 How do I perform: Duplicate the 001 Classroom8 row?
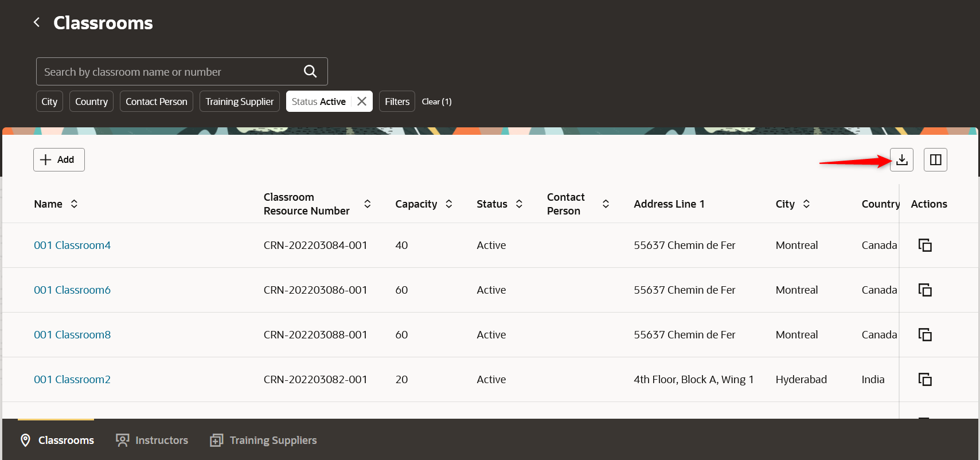point(925,334)
